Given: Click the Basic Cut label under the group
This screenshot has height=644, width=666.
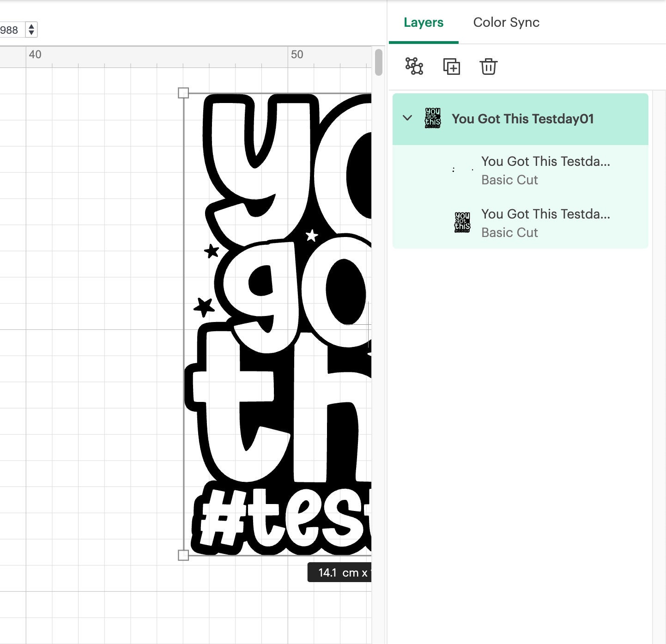Looking at the screenshot, I should [x=509, y=180].
